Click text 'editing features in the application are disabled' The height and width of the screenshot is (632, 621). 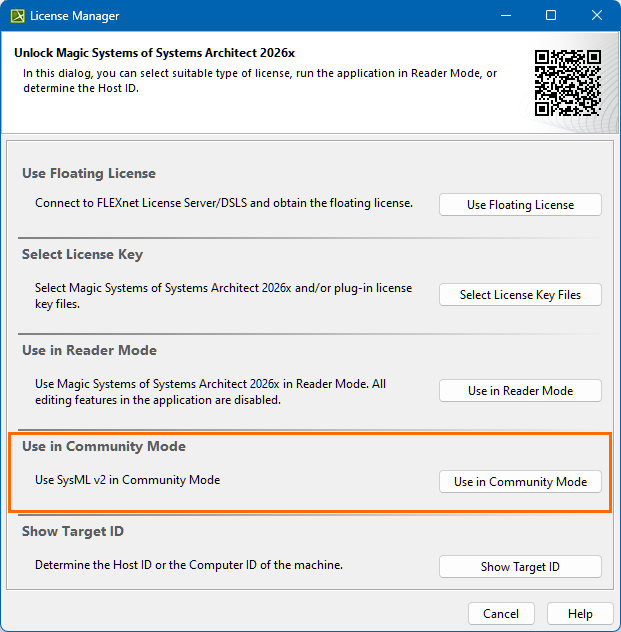pos(157,400)
